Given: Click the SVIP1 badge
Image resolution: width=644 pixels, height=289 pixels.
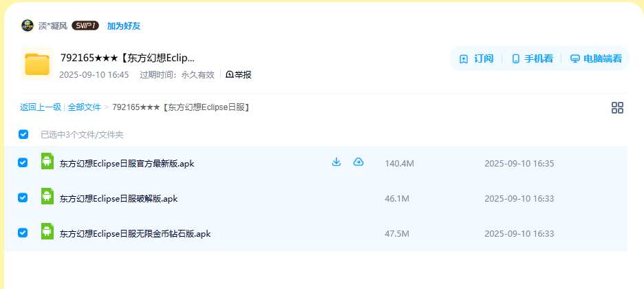Looking at the screenshot, I should point(85,26).
